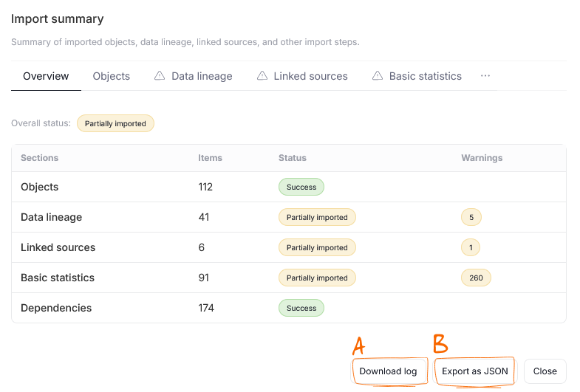Click the Items column header
The height and width of the screenshot is (392, 580).
[210, 158]
